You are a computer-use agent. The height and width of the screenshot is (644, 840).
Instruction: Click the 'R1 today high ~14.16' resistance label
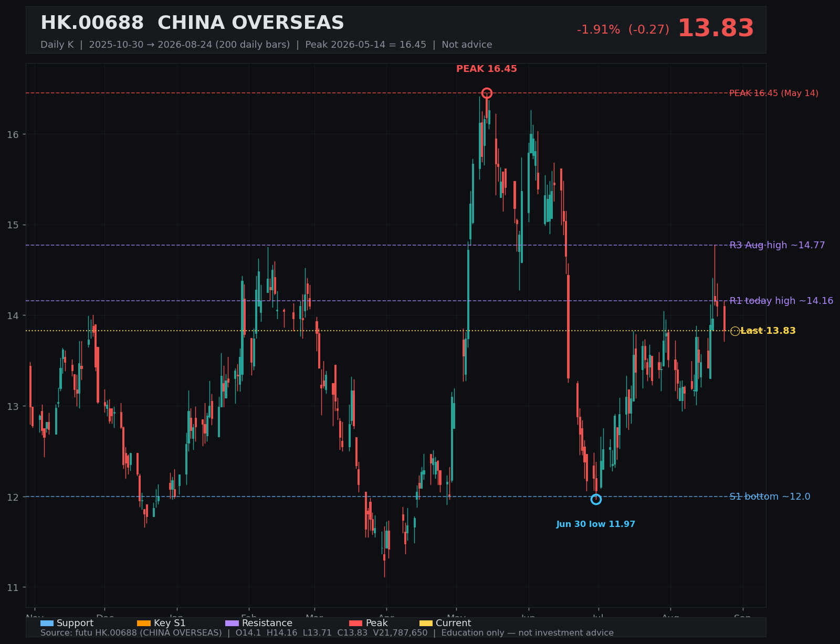pyautogui.click(x=781, y=301)
